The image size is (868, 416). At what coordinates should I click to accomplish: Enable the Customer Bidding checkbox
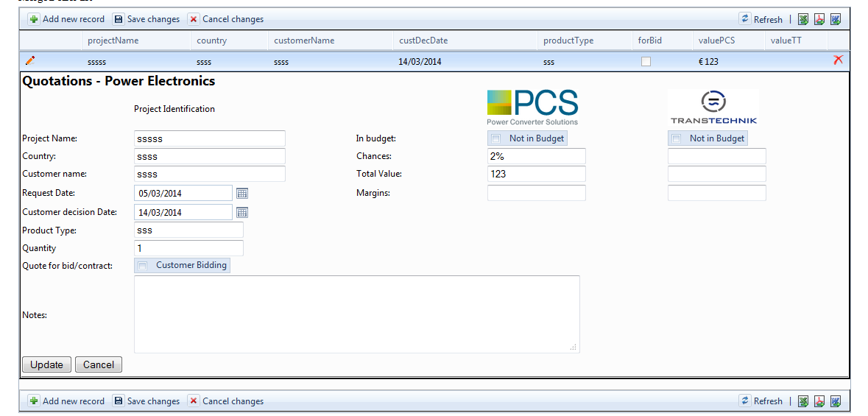tap(143, 266)
